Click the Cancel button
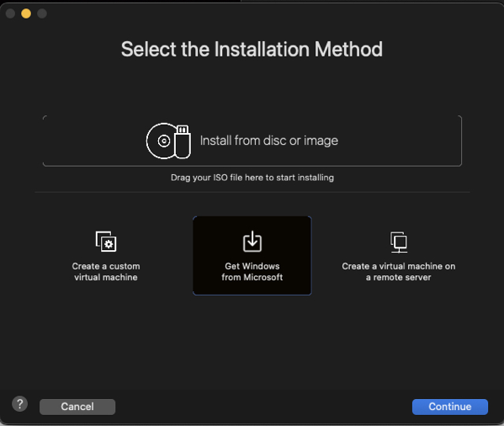The image size is (504, 426). coord(77,407)
